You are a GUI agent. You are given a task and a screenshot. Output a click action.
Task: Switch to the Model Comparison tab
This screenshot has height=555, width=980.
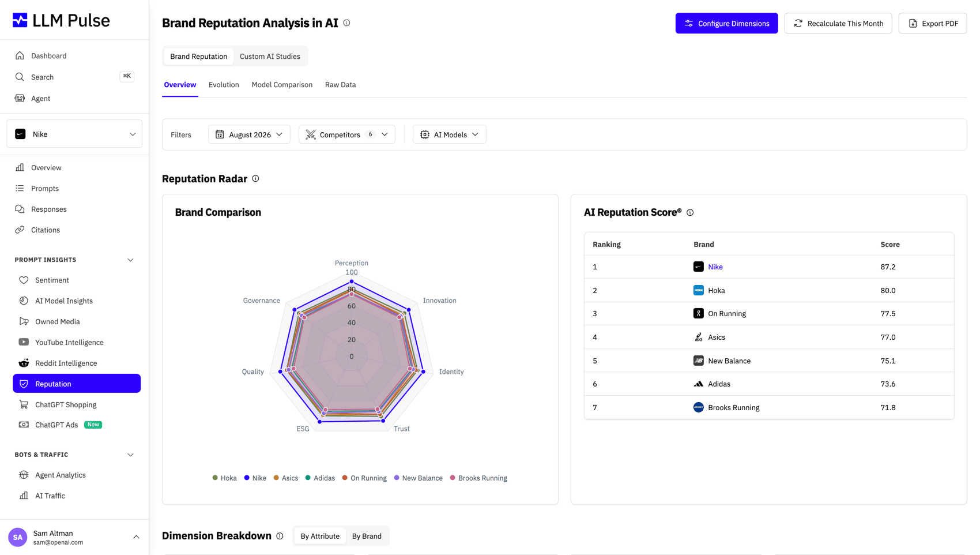[282, 85]
